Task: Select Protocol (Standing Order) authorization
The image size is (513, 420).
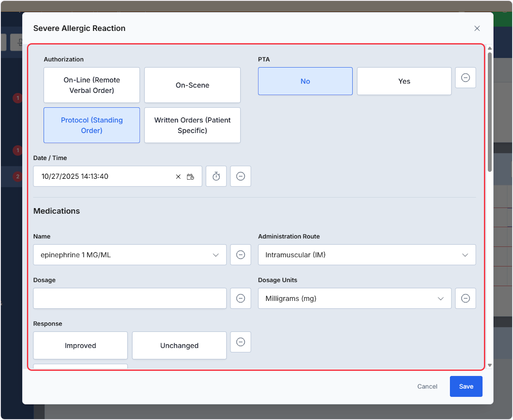Action: (91, 125)
